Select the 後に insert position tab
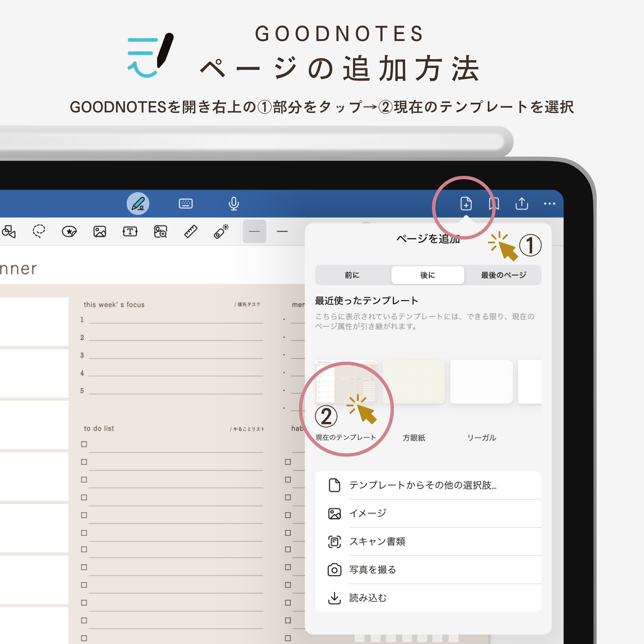 click(428, 275)
